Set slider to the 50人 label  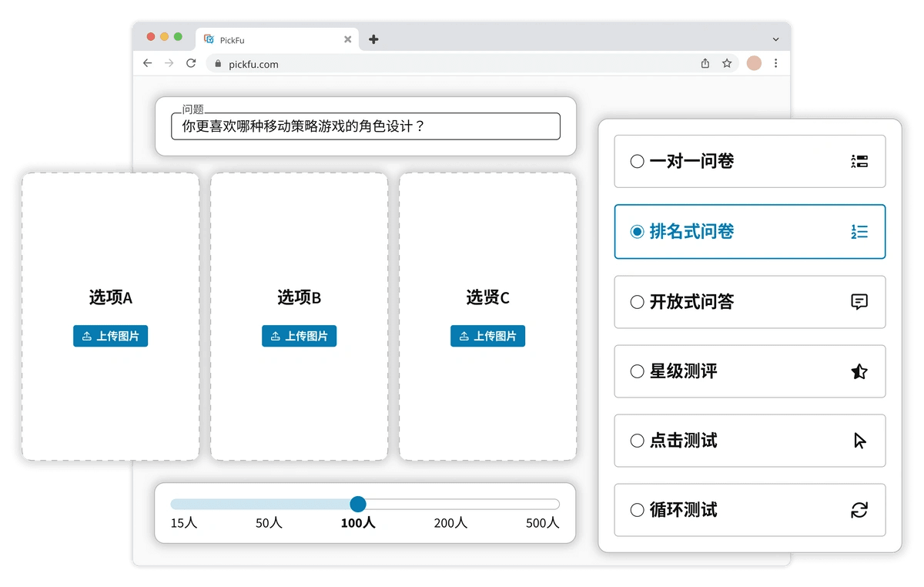pyautogui.click(x=269, y=523)
